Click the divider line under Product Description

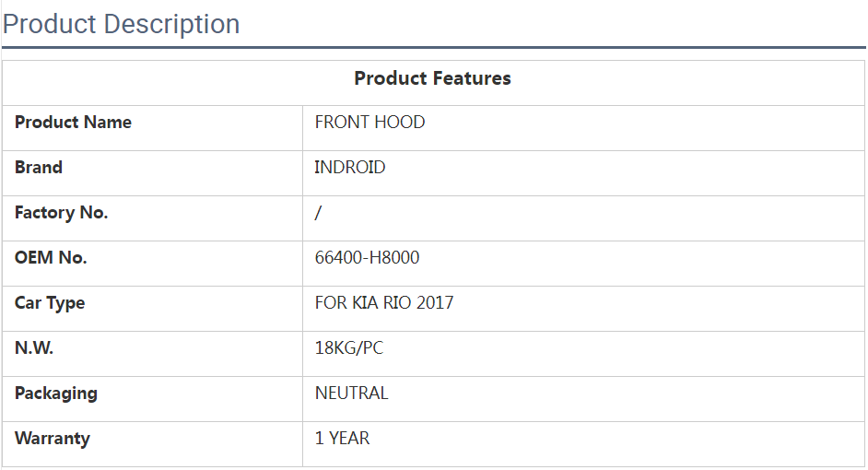[x=433, y=47]
